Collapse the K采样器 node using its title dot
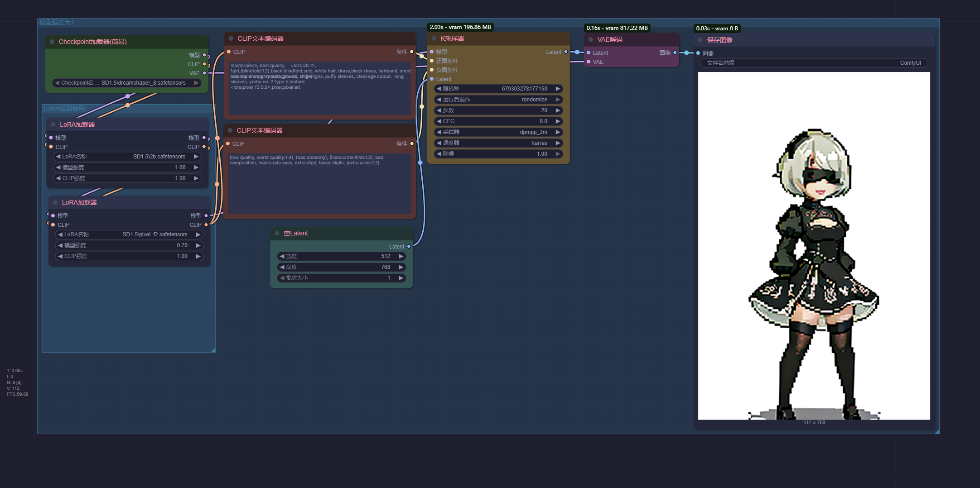 [x=434, y=39]
